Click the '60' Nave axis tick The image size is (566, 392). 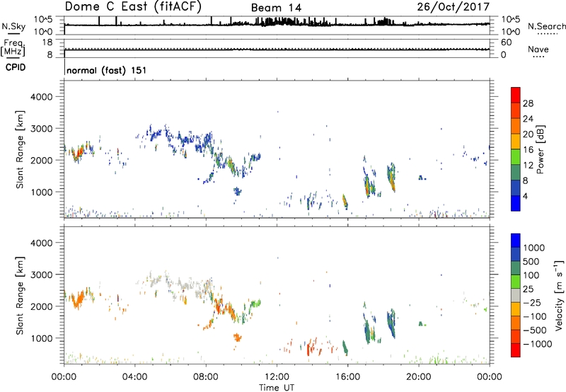click(x=506, y=42)
